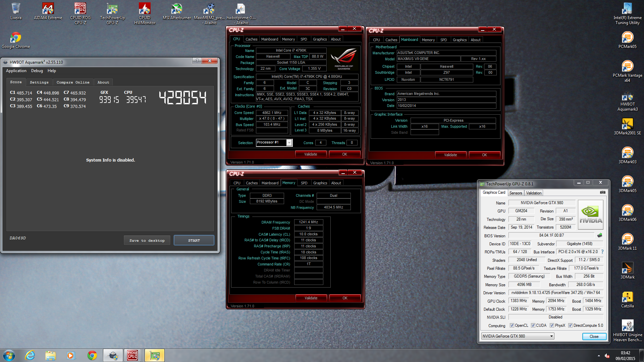The width and height of the screenshot is (644, 362).
Task: Open Windows Explorer folder on taskbar
Action: pos(50,355)
